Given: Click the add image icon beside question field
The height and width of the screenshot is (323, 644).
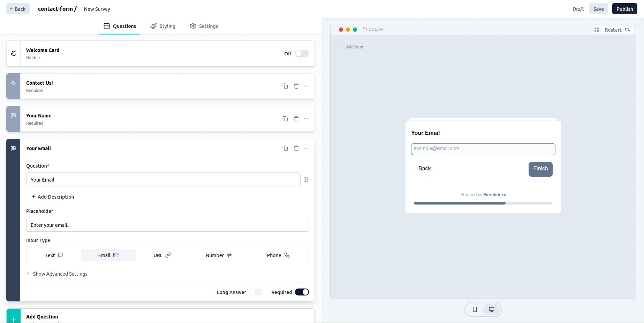Looking at the screenshot, I should pyautogui.click(x=306, y=179).
